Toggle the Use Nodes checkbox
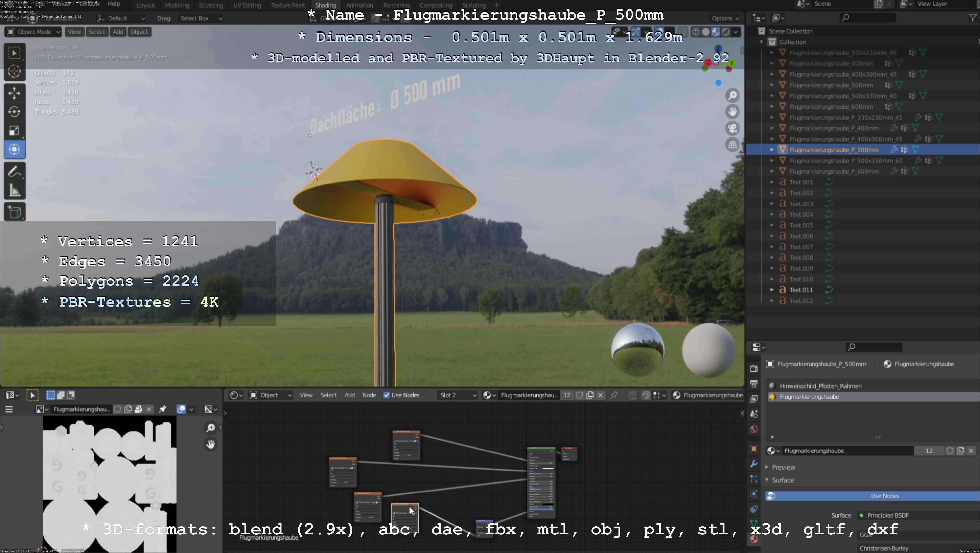 (387, 395)
